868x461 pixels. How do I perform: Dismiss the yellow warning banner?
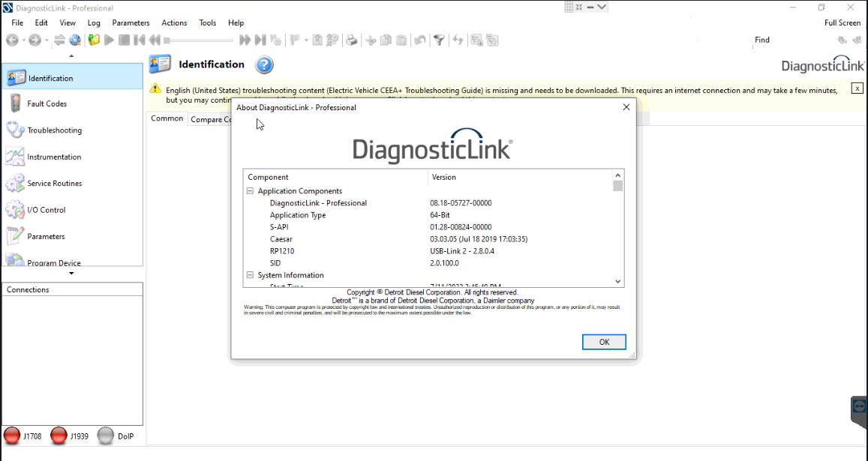(857, 88)
